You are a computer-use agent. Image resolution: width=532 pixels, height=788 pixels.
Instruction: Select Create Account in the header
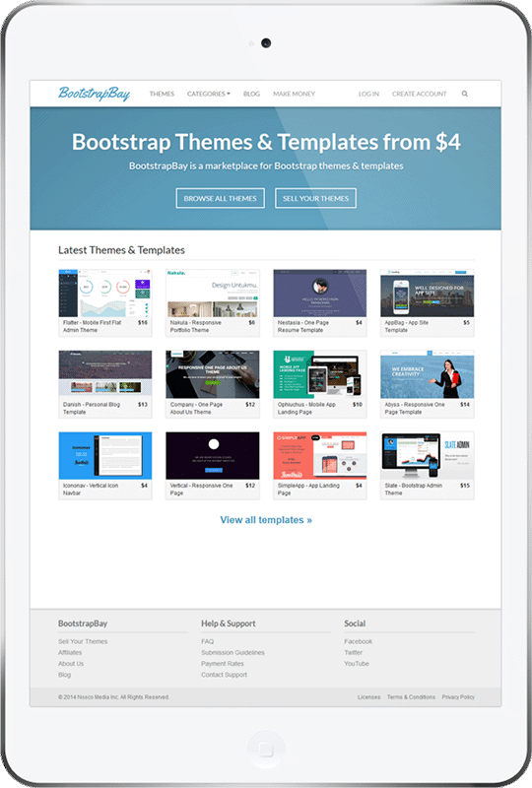pyautogui.click(x=420, y=94)
